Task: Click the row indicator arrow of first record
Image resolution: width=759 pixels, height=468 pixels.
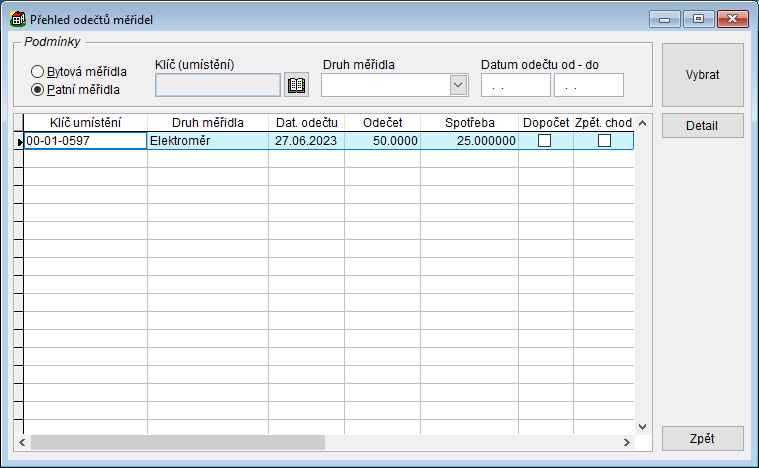Action: click(x=18, y=142)
